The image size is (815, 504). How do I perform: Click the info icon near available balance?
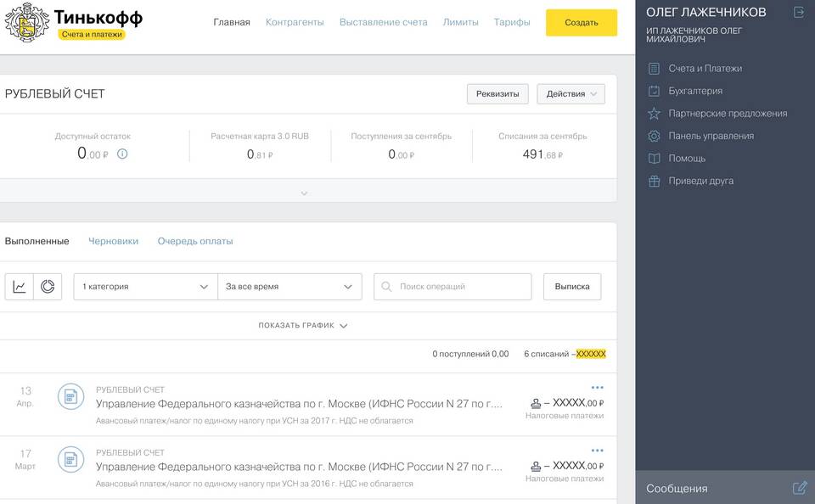(x=122, y=154)
